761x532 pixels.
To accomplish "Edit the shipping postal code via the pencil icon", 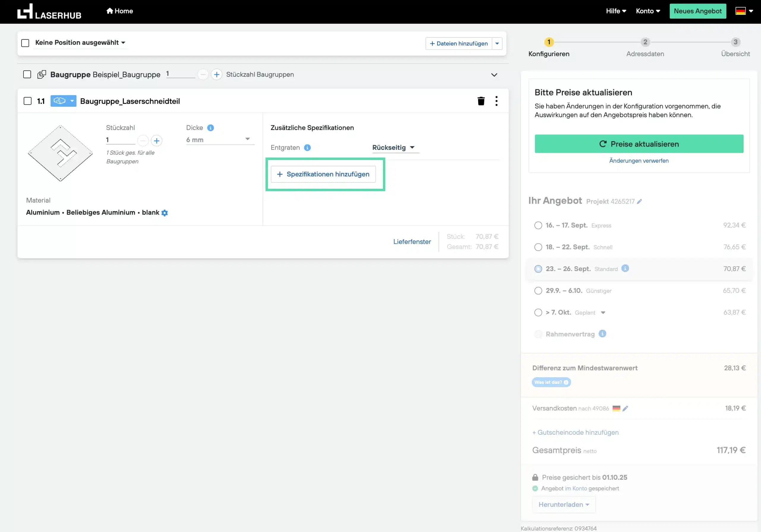I will (x=625, y=408).
